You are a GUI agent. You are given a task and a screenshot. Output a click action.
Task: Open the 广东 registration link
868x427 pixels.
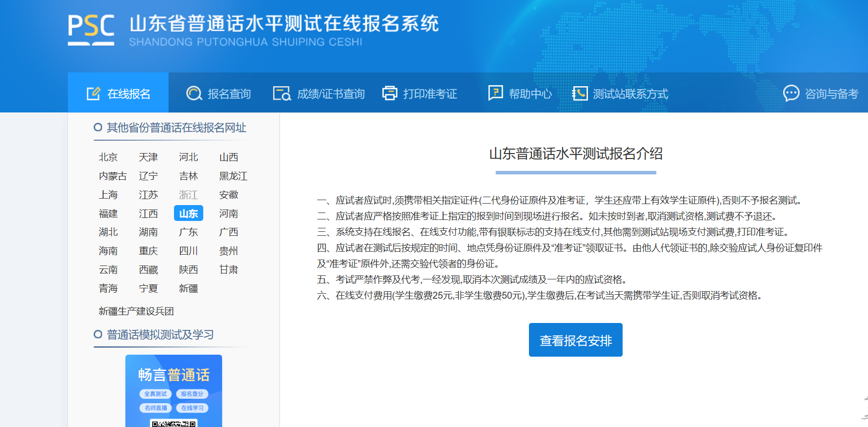click(x=188, y=232)
